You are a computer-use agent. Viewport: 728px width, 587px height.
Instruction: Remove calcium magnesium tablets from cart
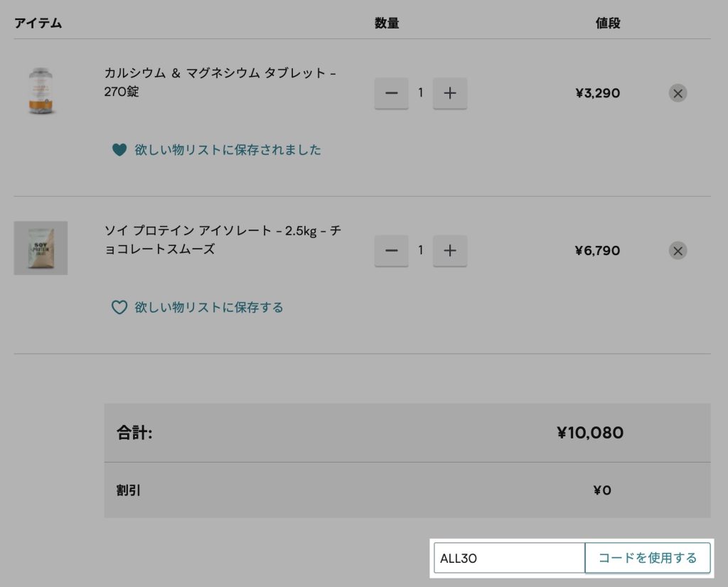(678, 93)
